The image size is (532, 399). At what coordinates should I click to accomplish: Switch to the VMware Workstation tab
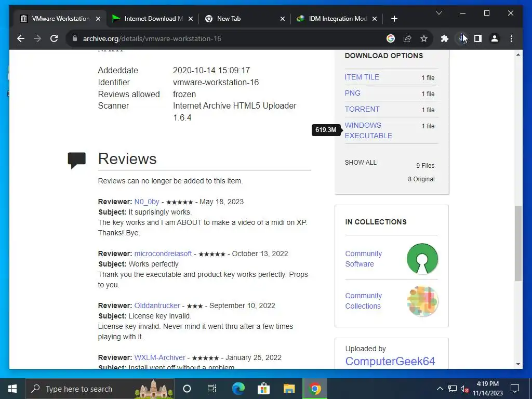coord(60,19)
